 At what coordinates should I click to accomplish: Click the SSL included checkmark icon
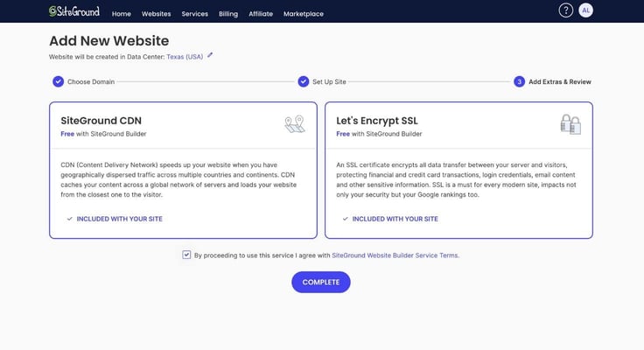tap(345, 219)
